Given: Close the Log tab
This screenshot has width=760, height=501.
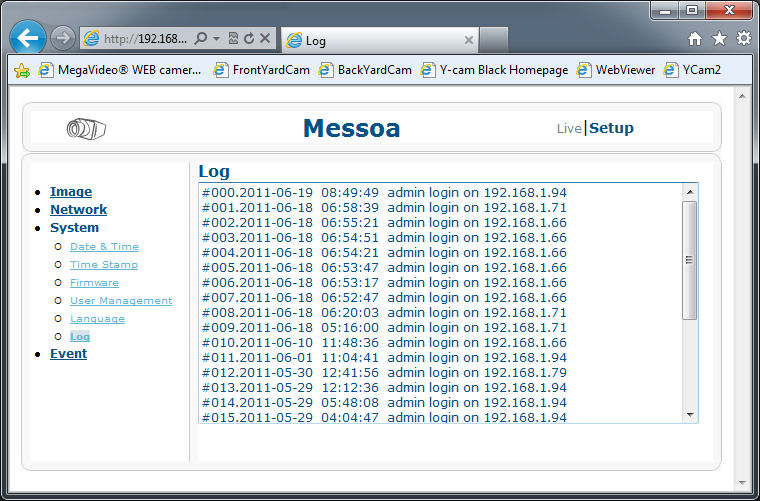Looking at the screenshot, I should [469, 40].
